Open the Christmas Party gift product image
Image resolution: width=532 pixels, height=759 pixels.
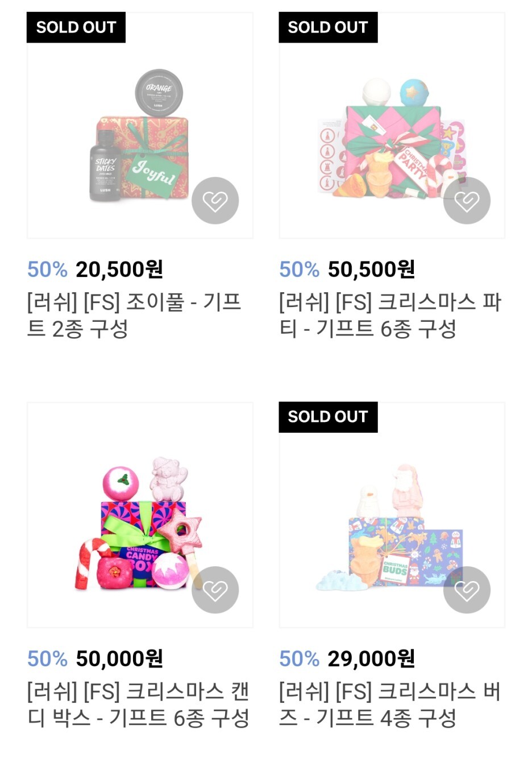coord(392,125)
